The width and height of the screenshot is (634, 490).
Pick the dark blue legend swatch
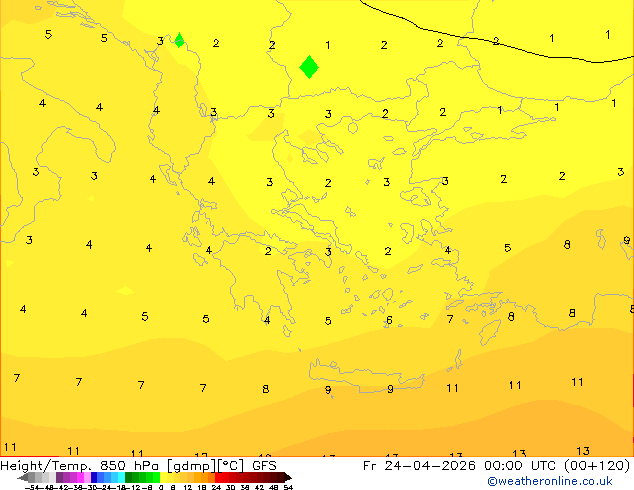pos(94,477)
